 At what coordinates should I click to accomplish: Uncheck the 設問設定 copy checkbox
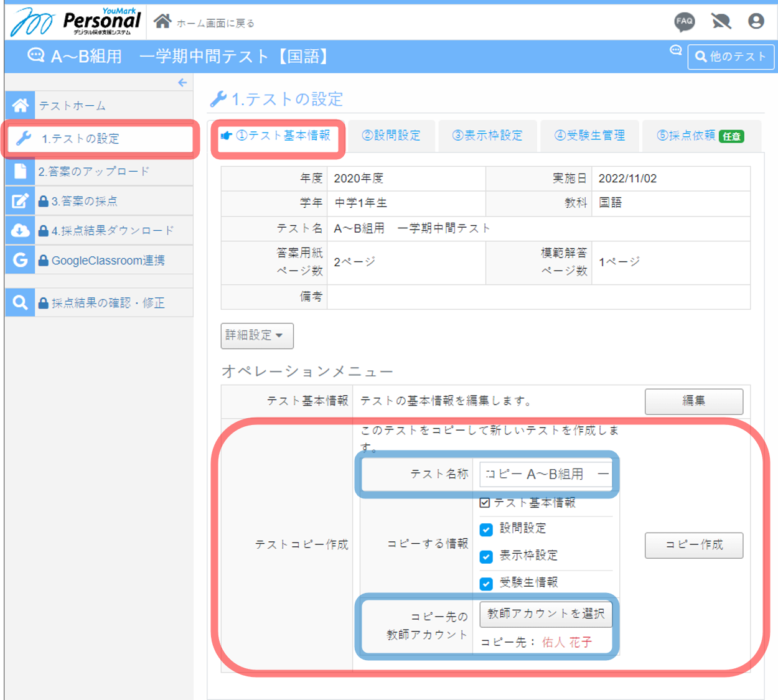tap(486, 530)
